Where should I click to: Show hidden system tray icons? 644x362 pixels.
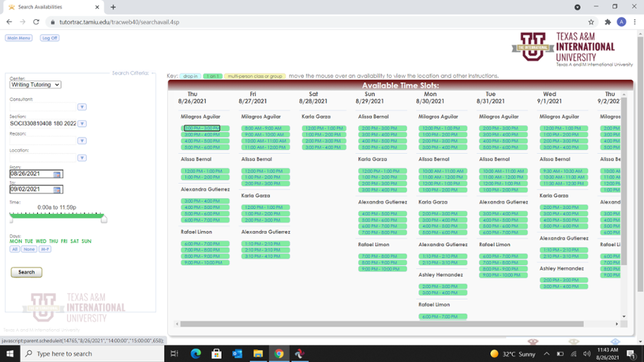(547, 354)
